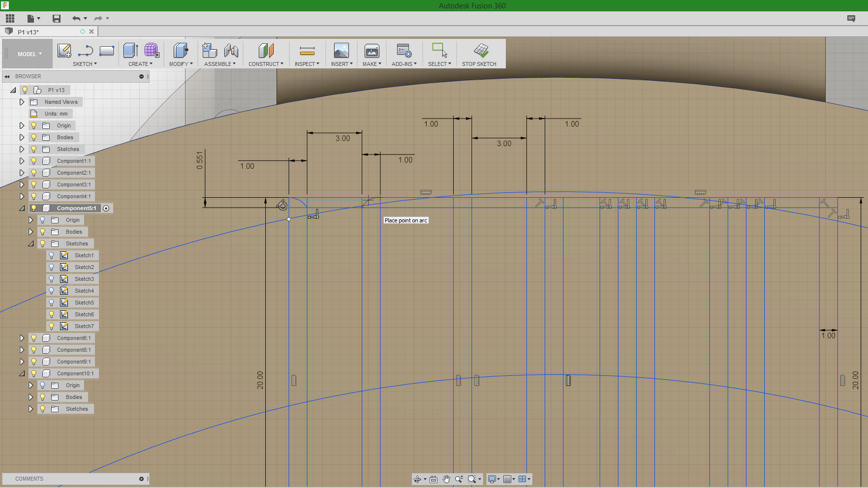Select the Line sketch tool
Image resolution: width=868 pixels, height=488 pixels.
[86, 51]
